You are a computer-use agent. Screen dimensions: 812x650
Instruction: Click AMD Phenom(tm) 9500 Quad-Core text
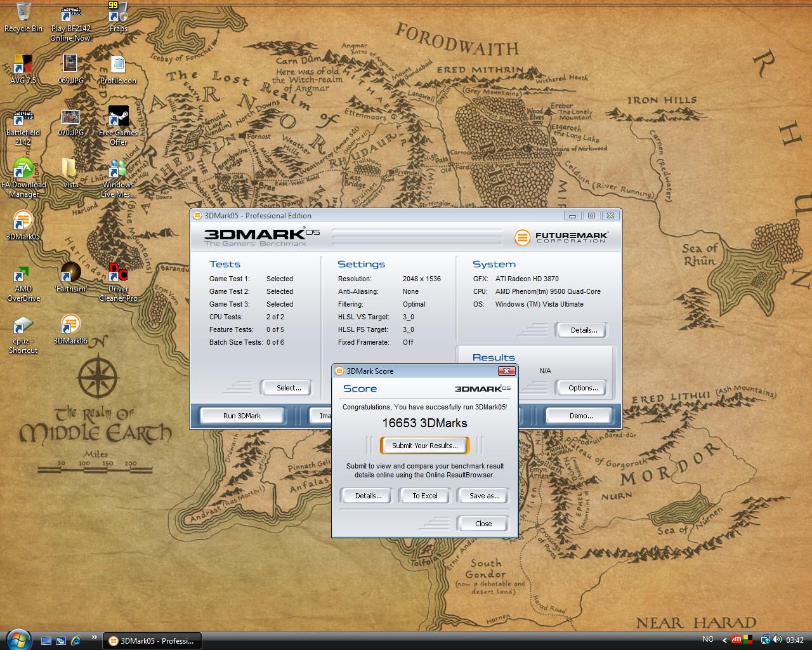(548, 291)
